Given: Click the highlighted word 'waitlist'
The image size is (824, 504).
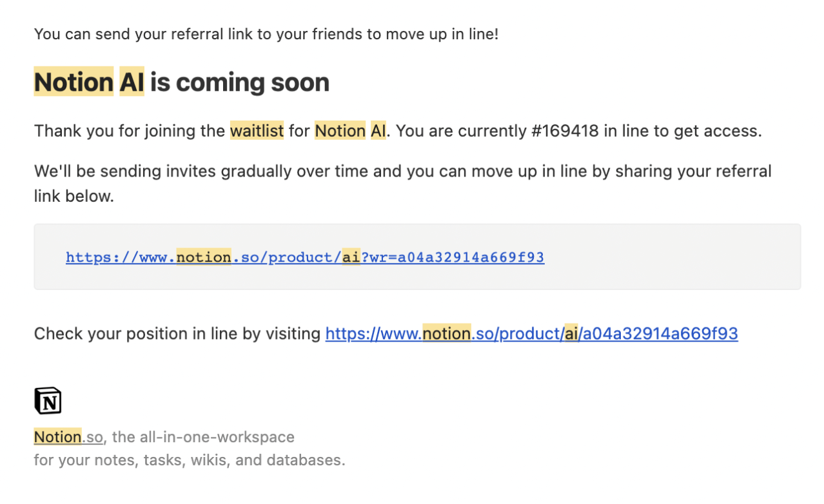Looking at the screenshot, I should (257, 131).
